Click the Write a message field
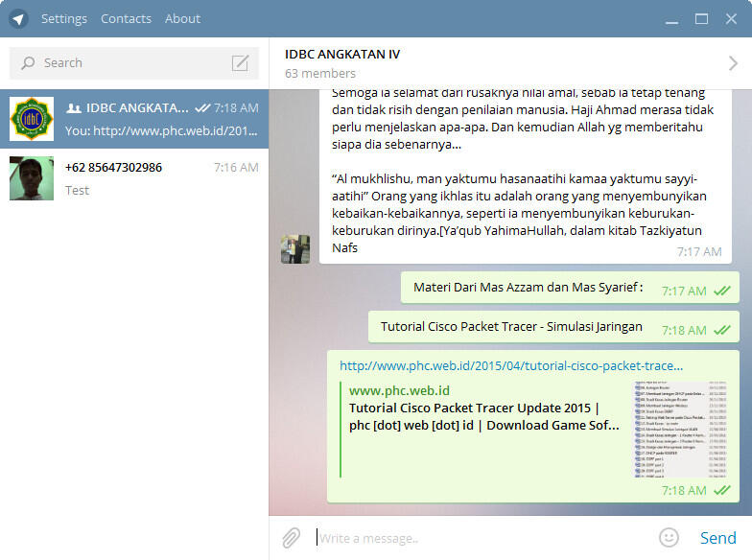752x560 pixels. (482, 539)
